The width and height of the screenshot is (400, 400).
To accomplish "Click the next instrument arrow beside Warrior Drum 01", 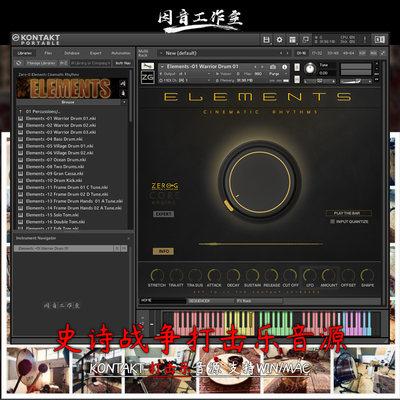I will coord(262,67).
